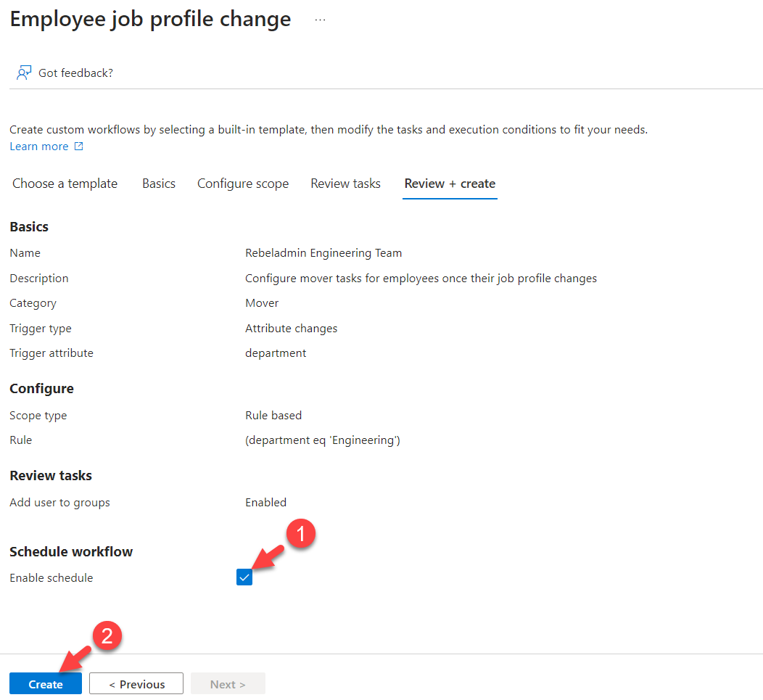Click the workflow name Rebeladmin Engineering Team

point(323,252)
